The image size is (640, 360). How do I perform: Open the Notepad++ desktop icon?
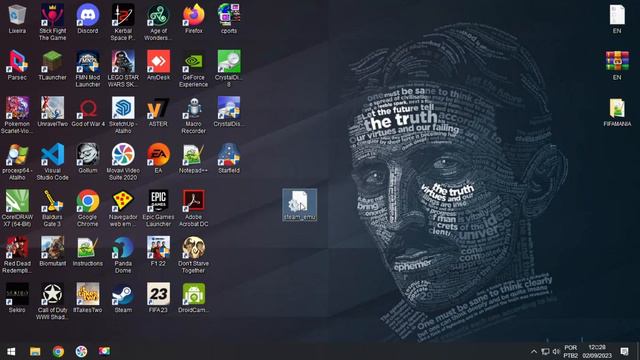point(193,159)
